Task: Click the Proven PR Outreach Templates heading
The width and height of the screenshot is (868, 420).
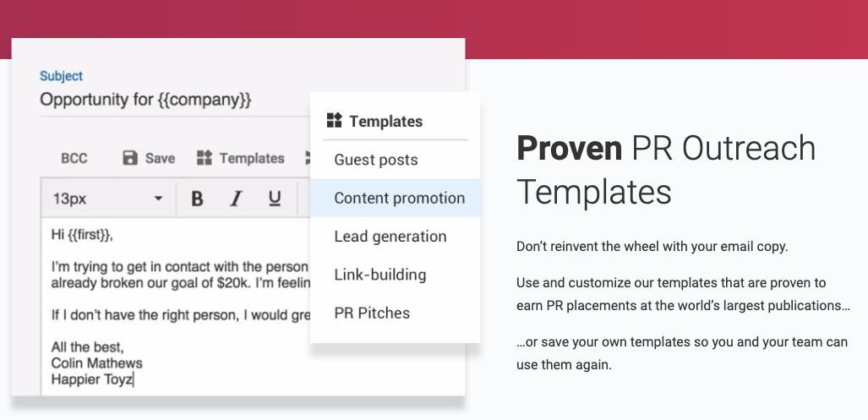Action: [x=666, y=170]
